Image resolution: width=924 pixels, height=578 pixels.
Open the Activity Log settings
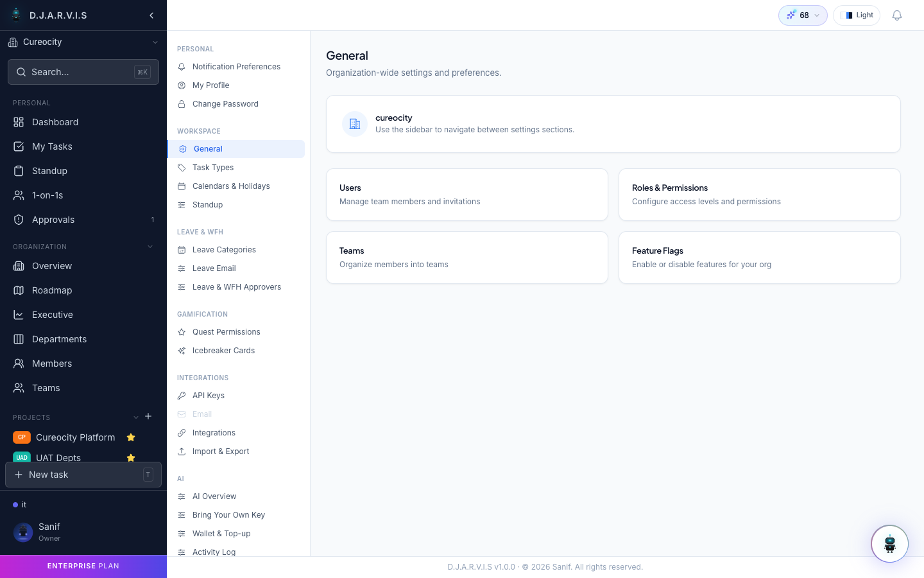(x=236, y=552)
